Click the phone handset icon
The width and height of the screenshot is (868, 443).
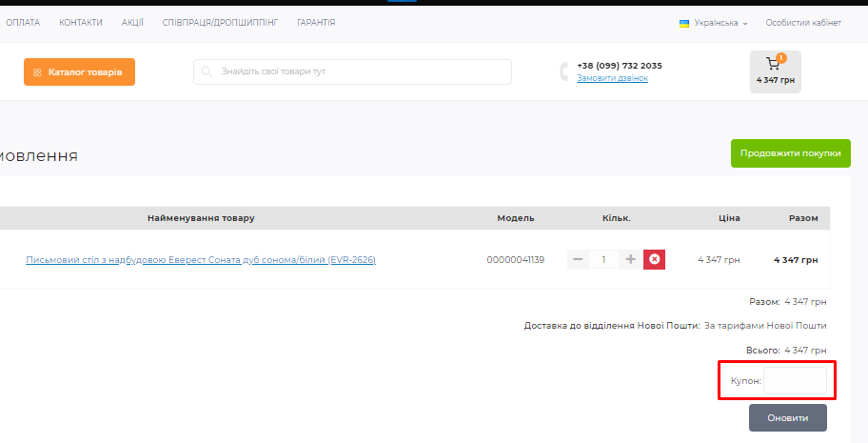564,71
